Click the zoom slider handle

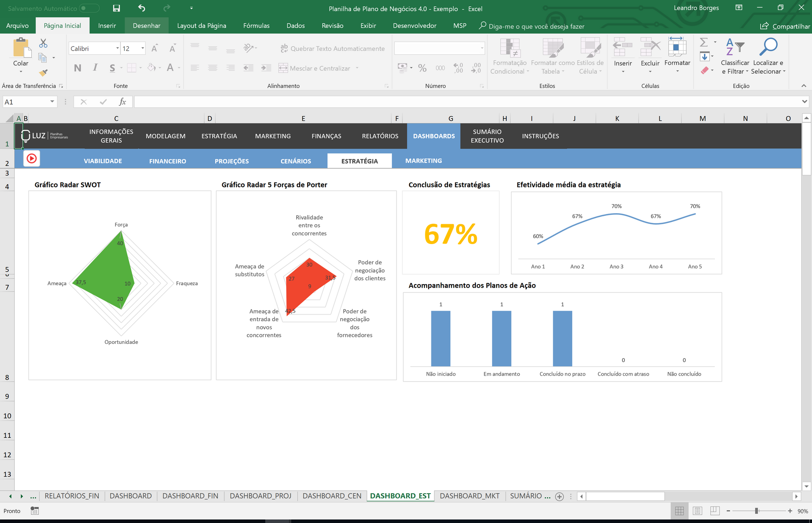756,511
